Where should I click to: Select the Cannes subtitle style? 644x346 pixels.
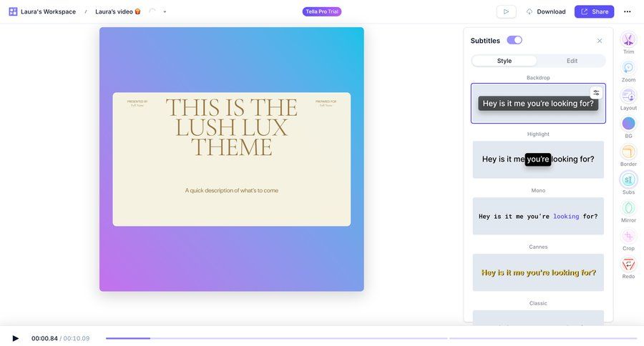tap(538, 272)
